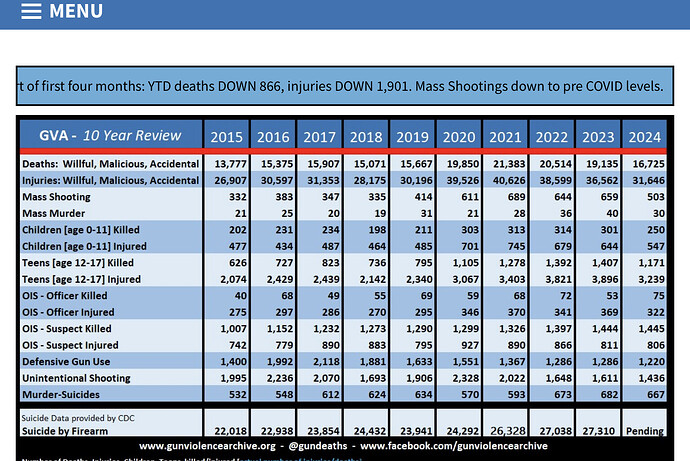Open www.gunviolencearchive.org link in footer
This screenshot has width=690, height=461.
(x=207, y=446)
